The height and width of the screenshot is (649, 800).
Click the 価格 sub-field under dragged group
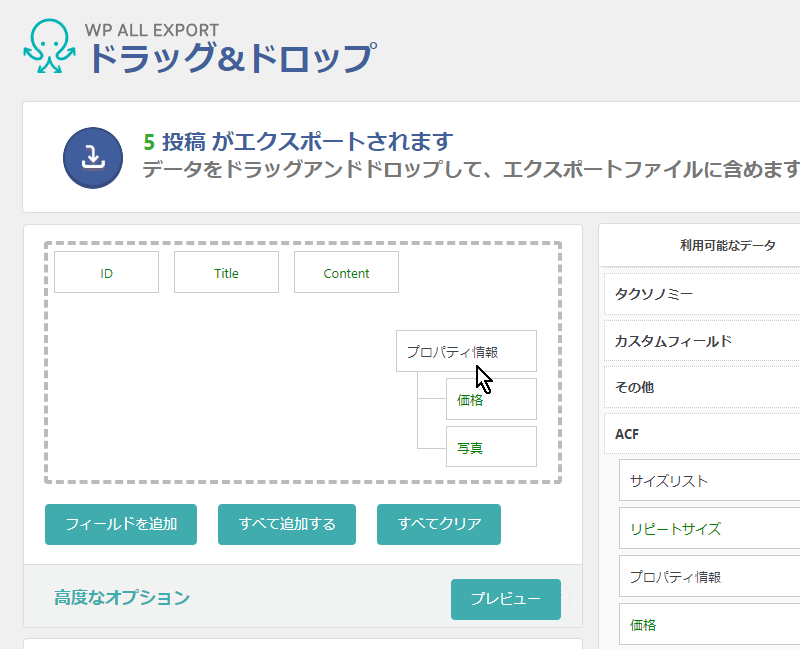coord(491,399)
